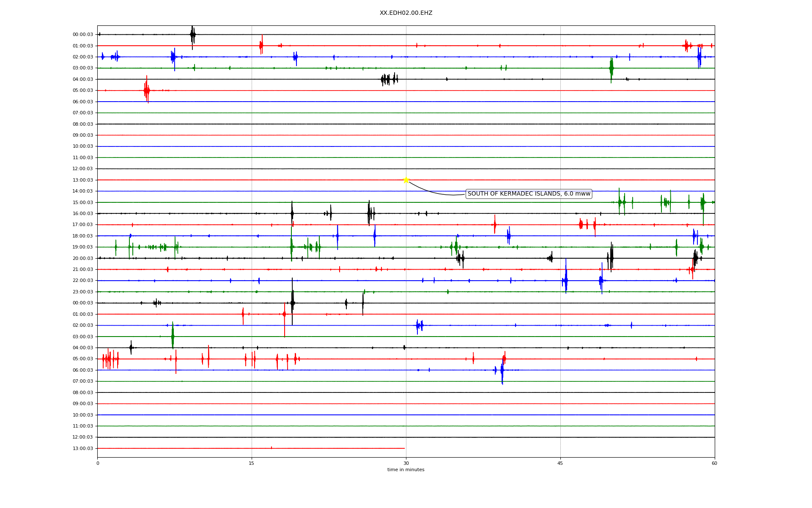Click the 60 tick label on x-axis
The height and width of the screenshot is (508, 812).
(714, 463)
